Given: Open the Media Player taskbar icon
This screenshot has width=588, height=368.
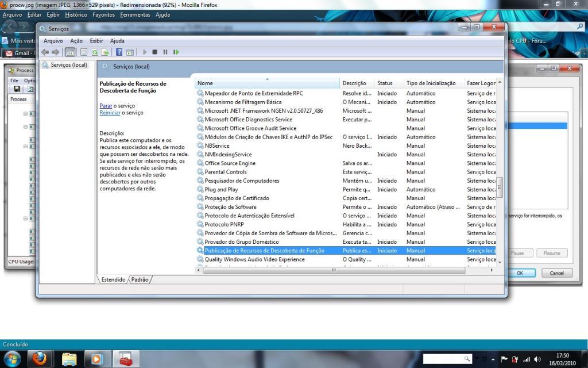Looking at the screenshot, I should click(96, 359).
